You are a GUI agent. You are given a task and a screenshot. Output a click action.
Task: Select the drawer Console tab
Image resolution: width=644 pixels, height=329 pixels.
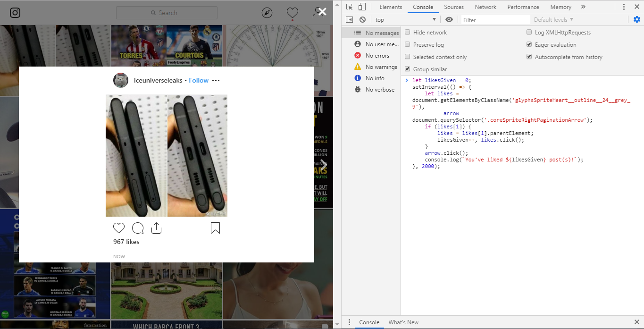click(x=369, y=322)
